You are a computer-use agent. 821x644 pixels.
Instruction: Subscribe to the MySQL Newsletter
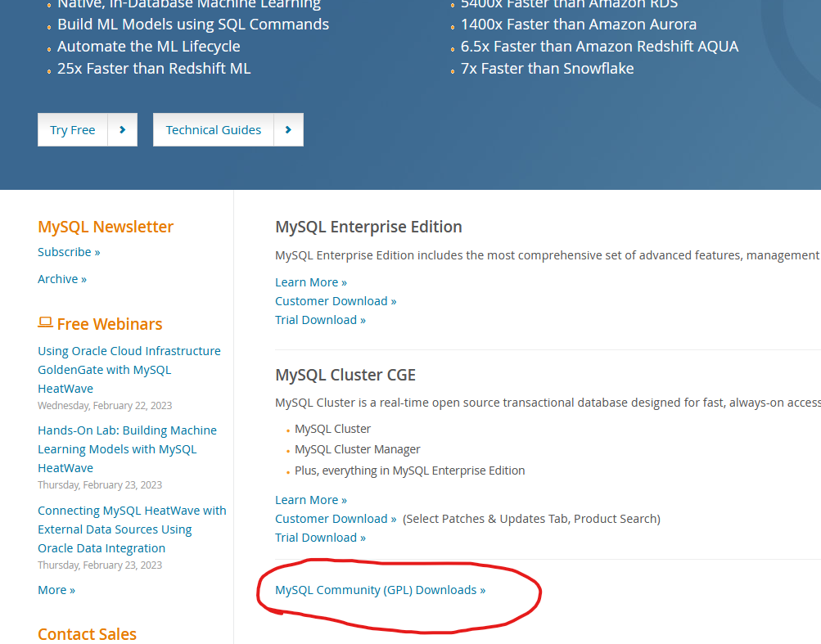tap(69, 252)
